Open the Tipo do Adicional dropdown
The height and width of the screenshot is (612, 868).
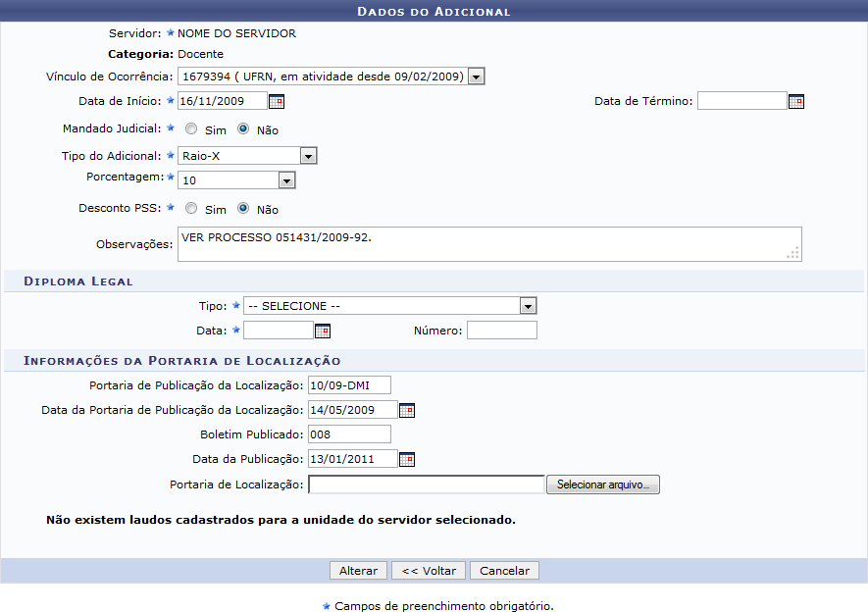pos(308,156)
